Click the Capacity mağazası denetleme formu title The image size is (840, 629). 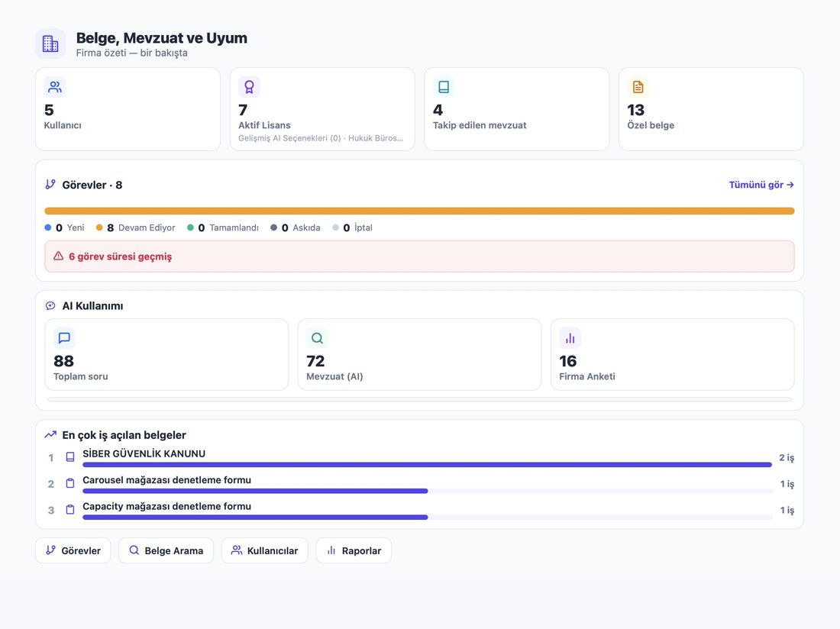click(166, 506)
